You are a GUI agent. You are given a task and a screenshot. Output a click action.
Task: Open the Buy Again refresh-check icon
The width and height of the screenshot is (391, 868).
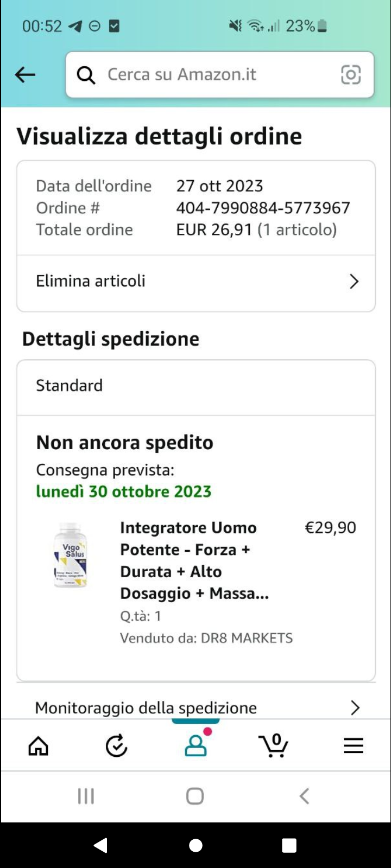click(x=116, y=746)
